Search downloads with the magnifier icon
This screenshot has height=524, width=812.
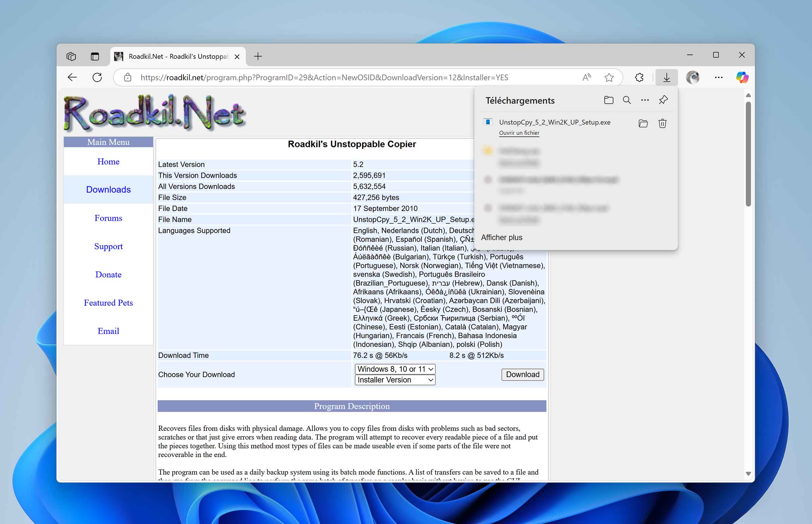coord(627,100)
